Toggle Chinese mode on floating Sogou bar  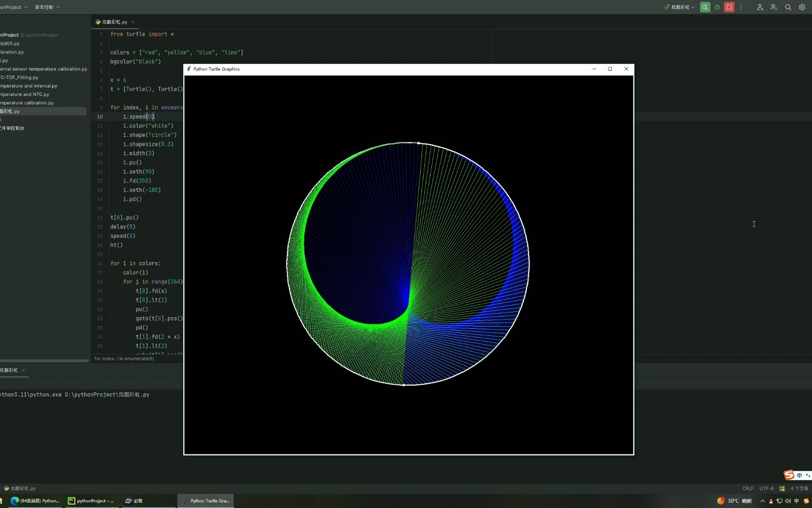[799, 476]
